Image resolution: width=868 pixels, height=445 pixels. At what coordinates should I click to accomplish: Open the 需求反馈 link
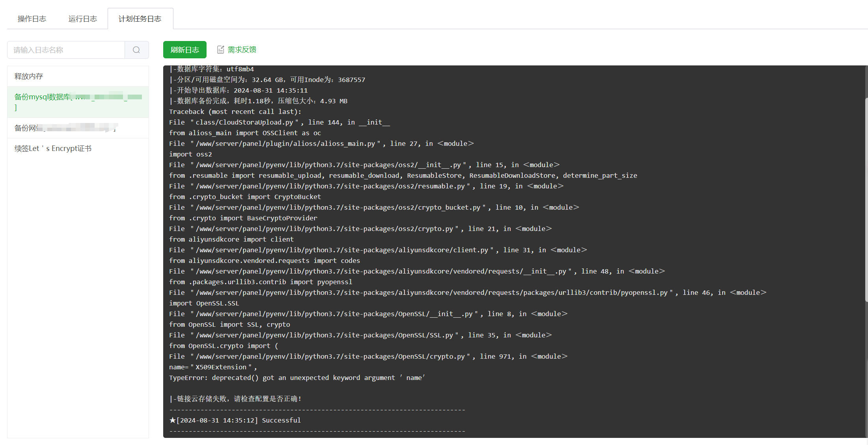point(242,50)
